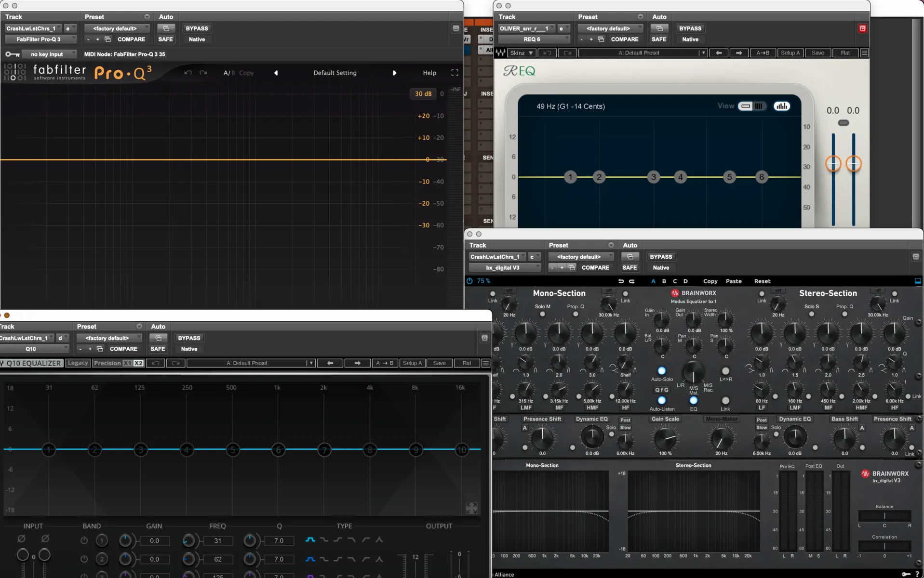
Task: Click the Flat button on Q10 toolbar
Action: pyautogui.click(x=466, y=363)
